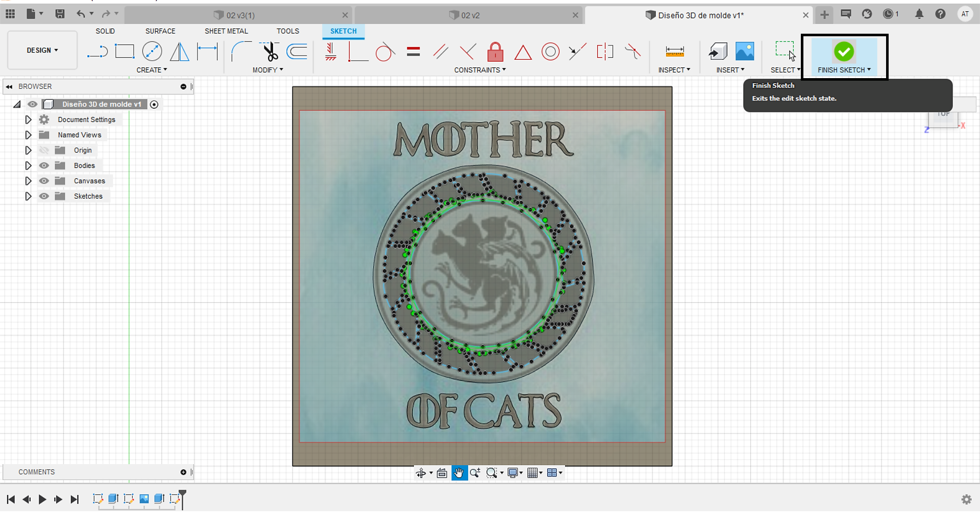Viewport: 980px width, 527px height.
Task: Open a new design with the plus button
Action: tap(824, 14)
